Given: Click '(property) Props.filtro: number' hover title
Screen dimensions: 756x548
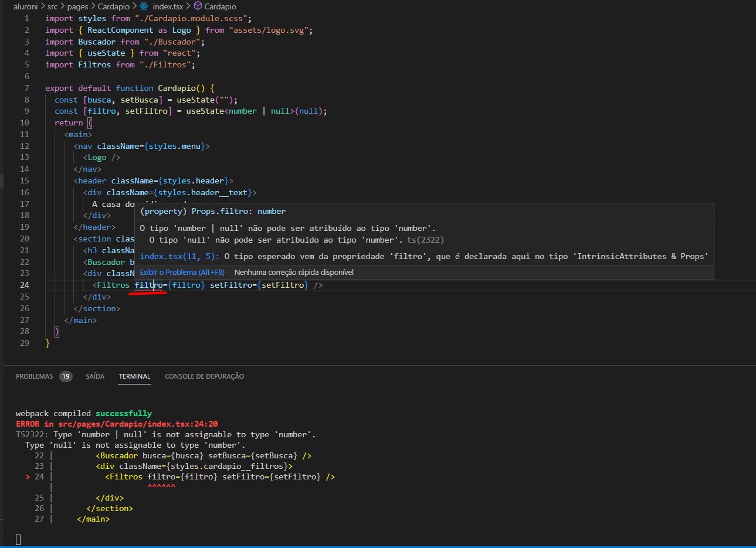Looking at the screenshot, I should coord(213,211).
